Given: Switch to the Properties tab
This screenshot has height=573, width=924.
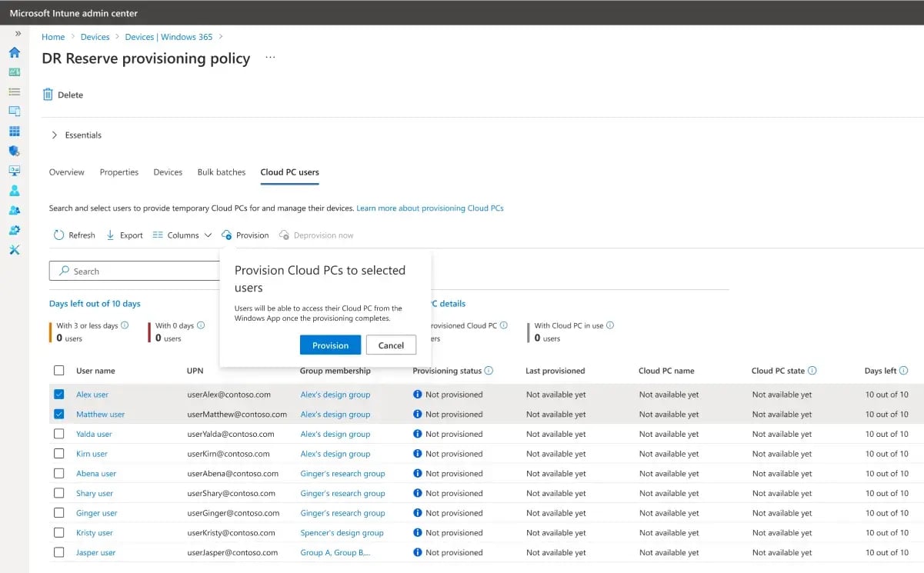Looking at the screenshot, I should point(119,172).
